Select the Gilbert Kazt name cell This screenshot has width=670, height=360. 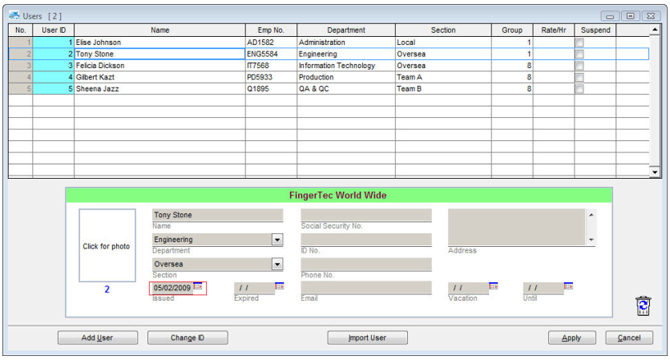(160, 77)
